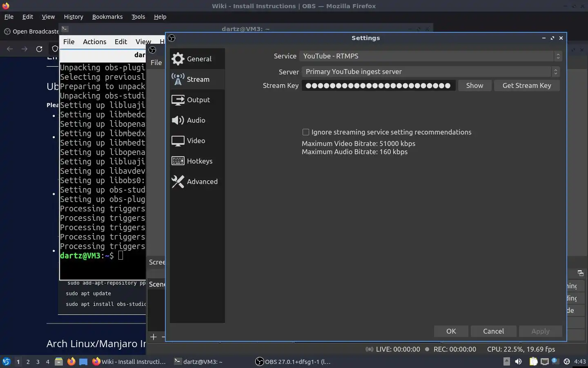Go back in Firefox history

coord(10,49)
